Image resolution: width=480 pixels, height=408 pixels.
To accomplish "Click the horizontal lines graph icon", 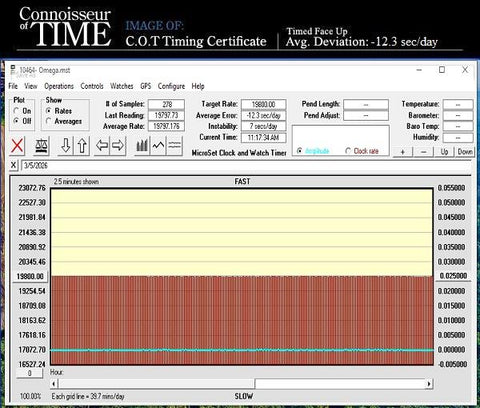I will 175,146.
